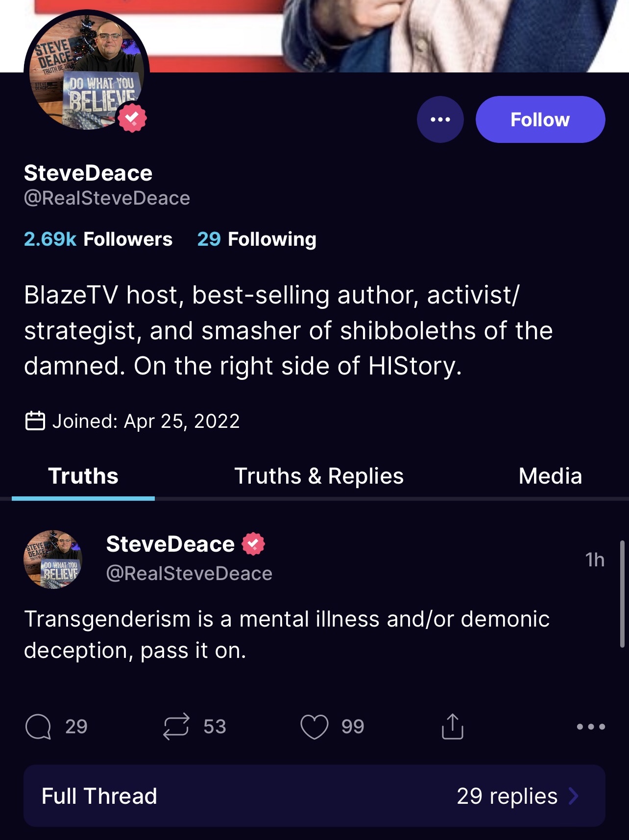629x840 pixels.
Task: Open the Truths & Replies tab
Action: tap(319, 476)
